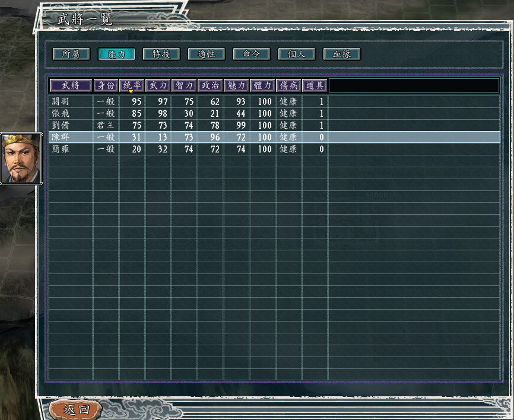This screenshot has width=514, height=420.
Task: Switch to the 適性 tab
Action: point(207,54)
